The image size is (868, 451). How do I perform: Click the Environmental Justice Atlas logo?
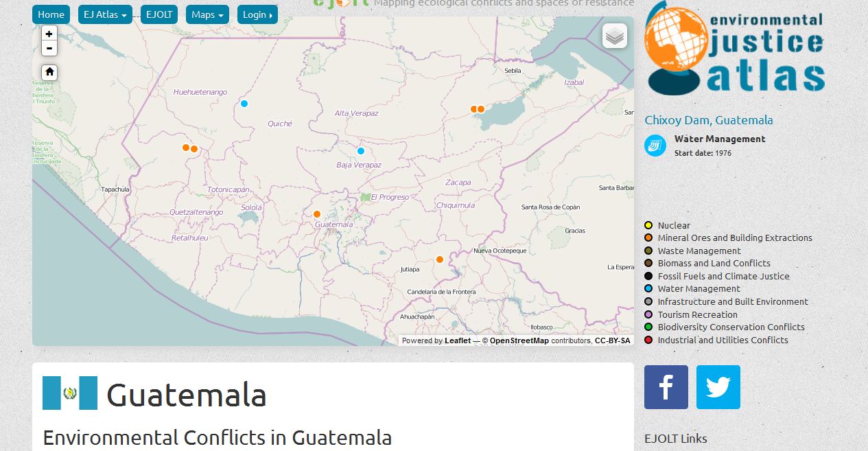734,49
